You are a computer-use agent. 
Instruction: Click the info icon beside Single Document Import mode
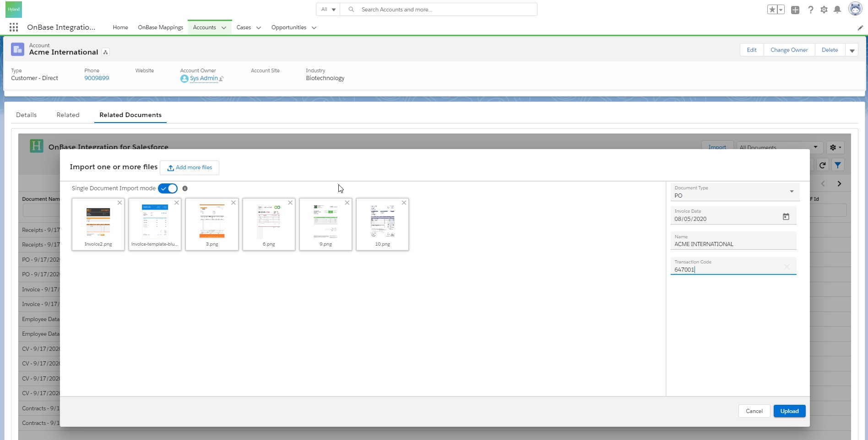click(185, 188)
